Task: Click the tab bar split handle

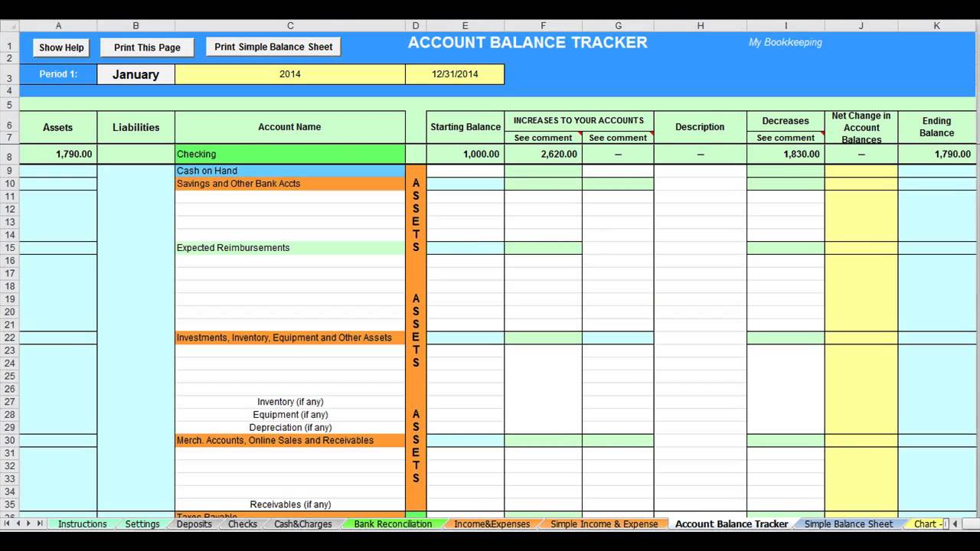Action: click(946, 523)
